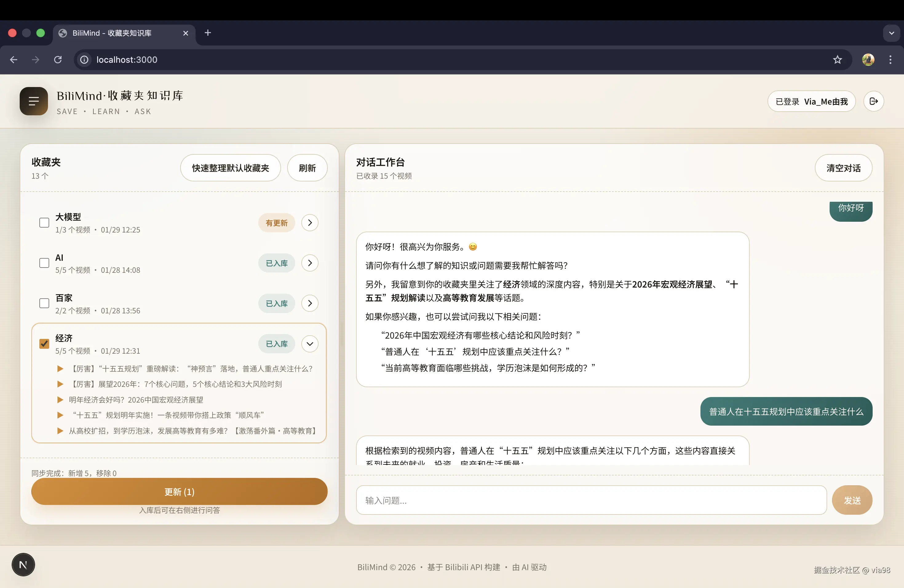Open a new browser tab
The width and height of the screenshot is (904, 588).
[207, 33]
